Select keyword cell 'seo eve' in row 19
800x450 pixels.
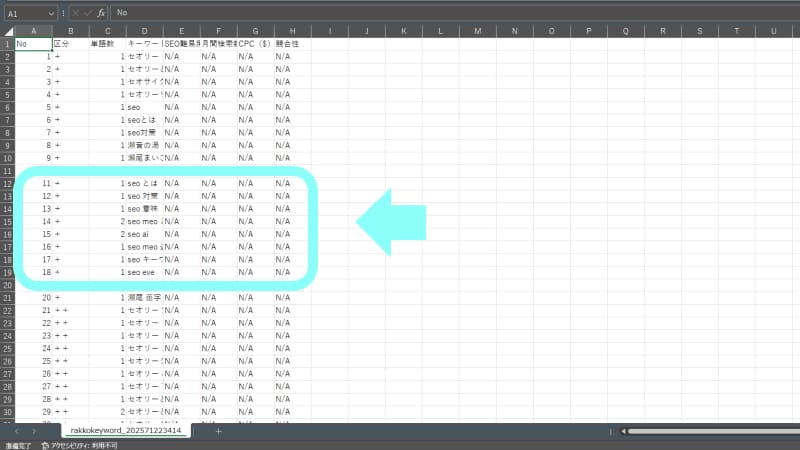[144, 272]
